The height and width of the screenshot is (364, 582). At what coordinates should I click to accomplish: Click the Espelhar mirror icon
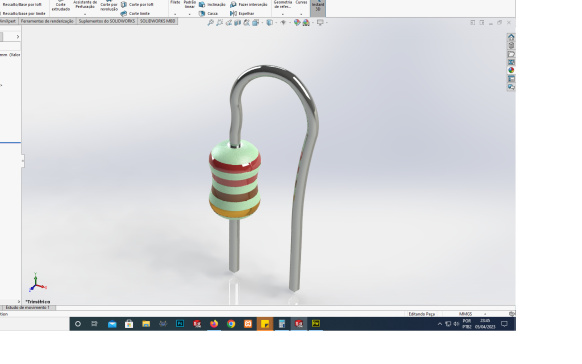233,13
